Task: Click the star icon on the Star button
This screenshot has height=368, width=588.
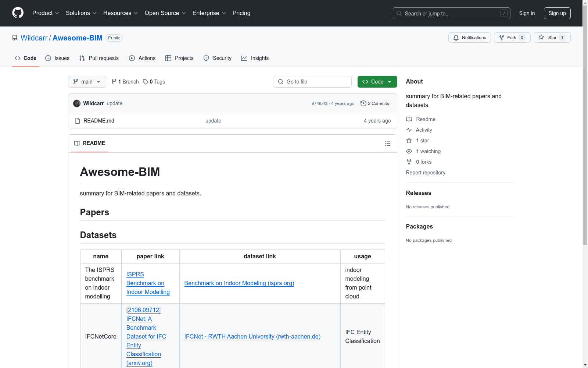Action: coord(541,37)
